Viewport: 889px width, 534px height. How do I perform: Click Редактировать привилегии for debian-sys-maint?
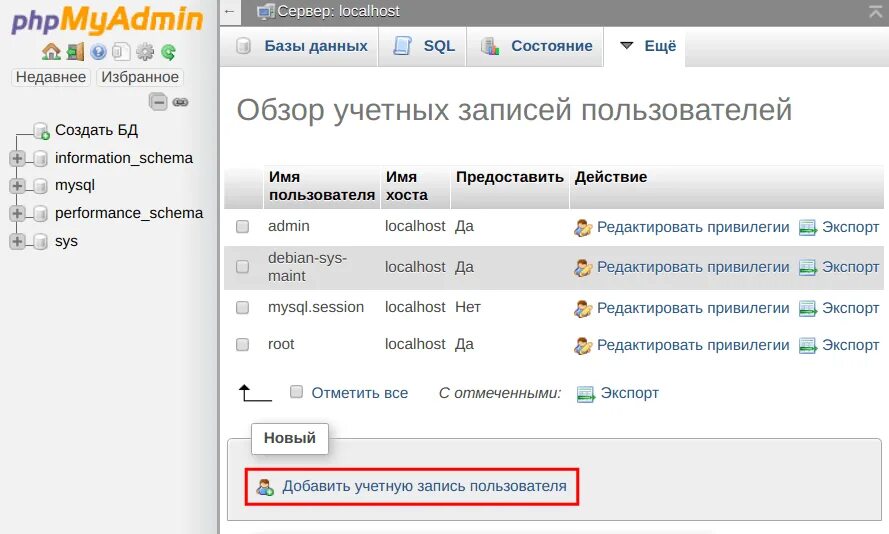(693, 267)
